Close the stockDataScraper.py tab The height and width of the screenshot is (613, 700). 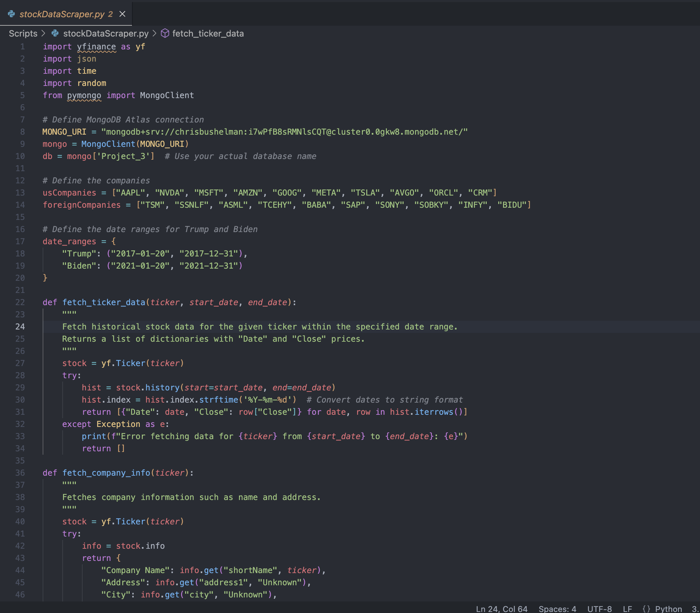[122, 14]
